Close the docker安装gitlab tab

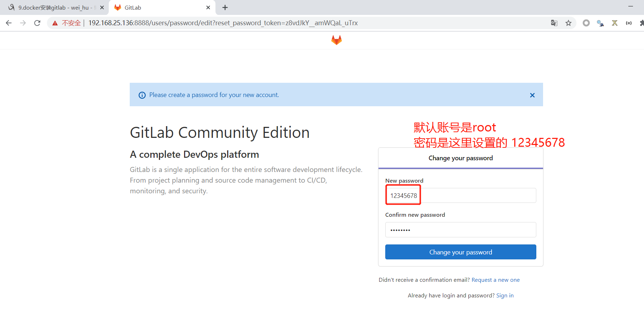[102, 7]
